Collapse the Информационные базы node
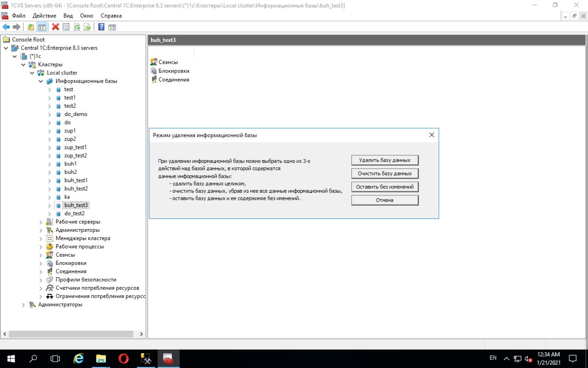Image resolution: width=588 pixels, height=368 pixels. [41, 81]
